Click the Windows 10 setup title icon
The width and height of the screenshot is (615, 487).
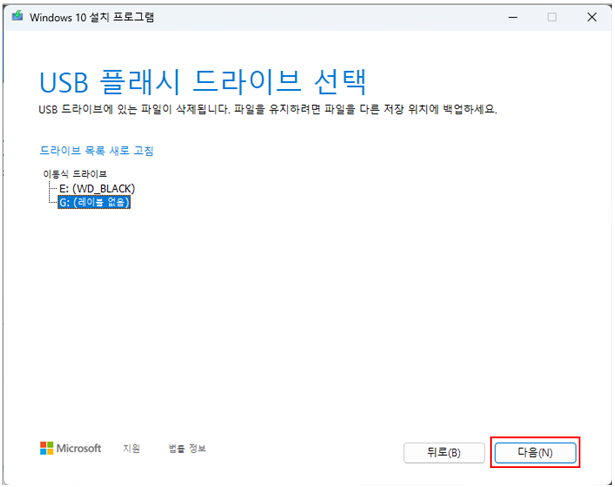pos(17,16)
